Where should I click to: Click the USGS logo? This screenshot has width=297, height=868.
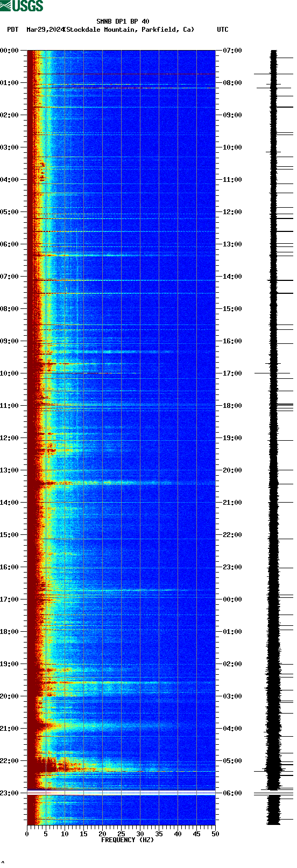pyautogui.click(x=22, y=6)
